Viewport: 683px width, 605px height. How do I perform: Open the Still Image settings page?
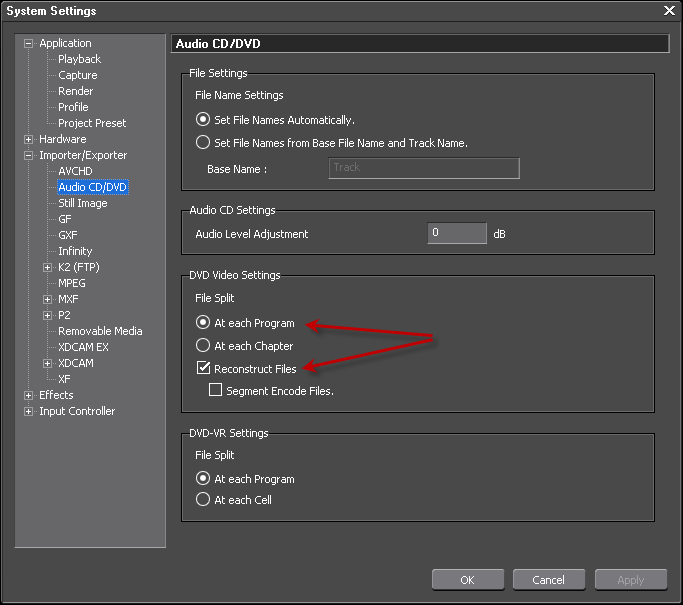(83, 203)
